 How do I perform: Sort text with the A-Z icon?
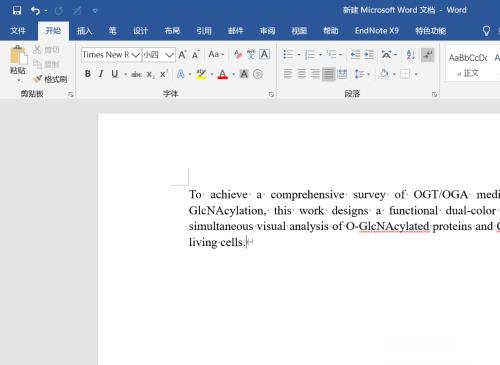(411, 54)
